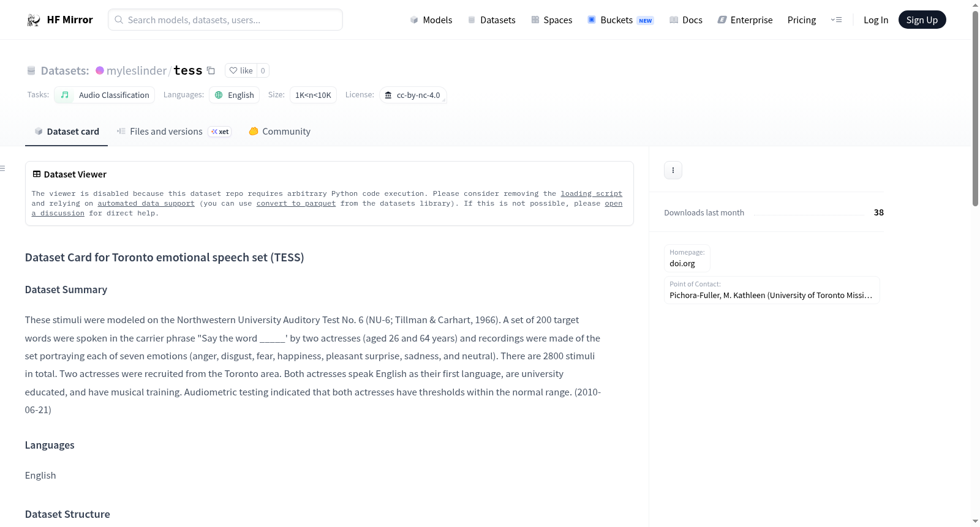
Task: Switch to Files and versions tab
Action: click(173, 132)
